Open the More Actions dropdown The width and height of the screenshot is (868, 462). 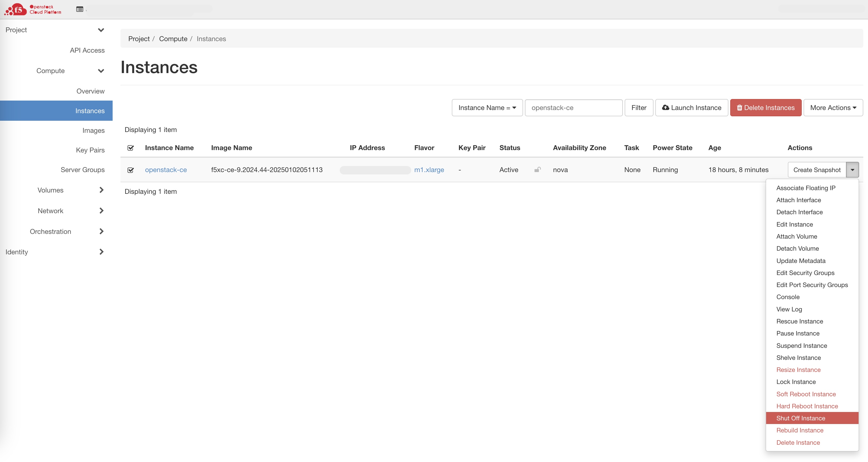833,107
